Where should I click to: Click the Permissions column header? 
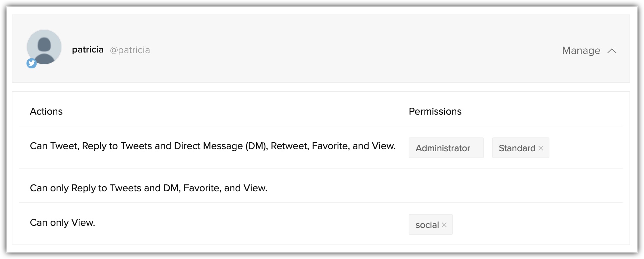[x=435, y=111]
